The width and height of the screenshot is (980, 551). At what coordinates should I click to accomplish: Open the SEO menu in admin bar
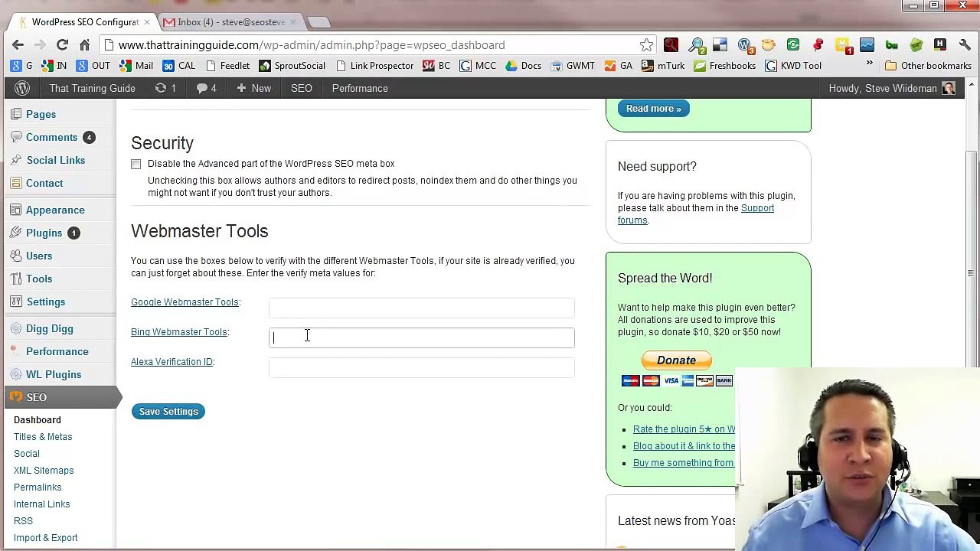[302, 88]
